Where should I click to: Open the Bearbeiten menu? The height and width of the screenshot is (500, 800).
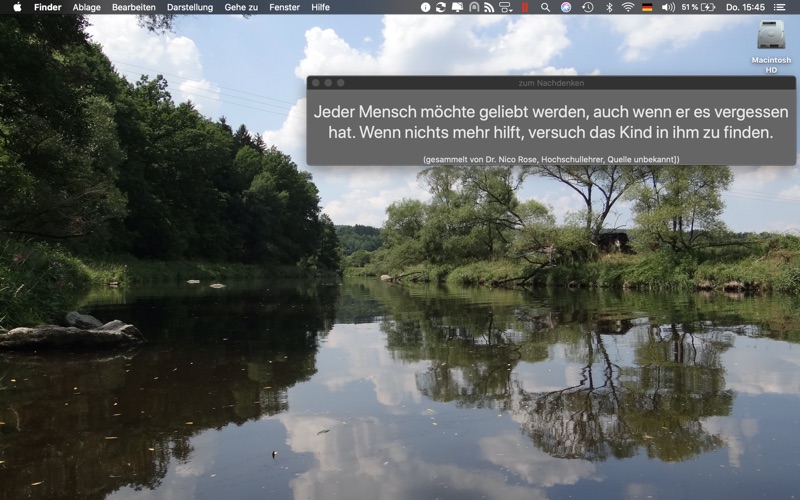pyautogui.click(x=134, y=7)
